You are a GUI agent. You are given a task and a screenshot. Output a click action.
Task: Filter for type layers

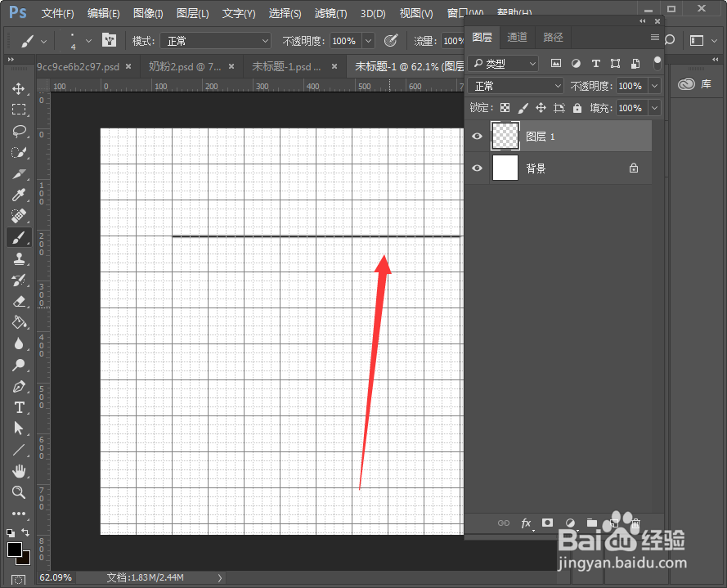(x=596, y=63)
